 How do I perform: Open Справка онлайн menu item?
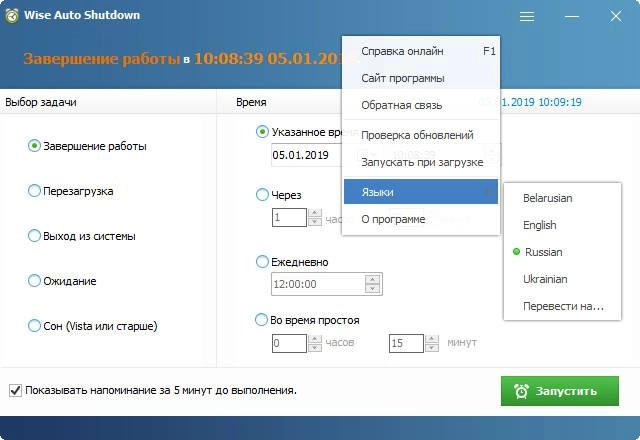point(421,51)
